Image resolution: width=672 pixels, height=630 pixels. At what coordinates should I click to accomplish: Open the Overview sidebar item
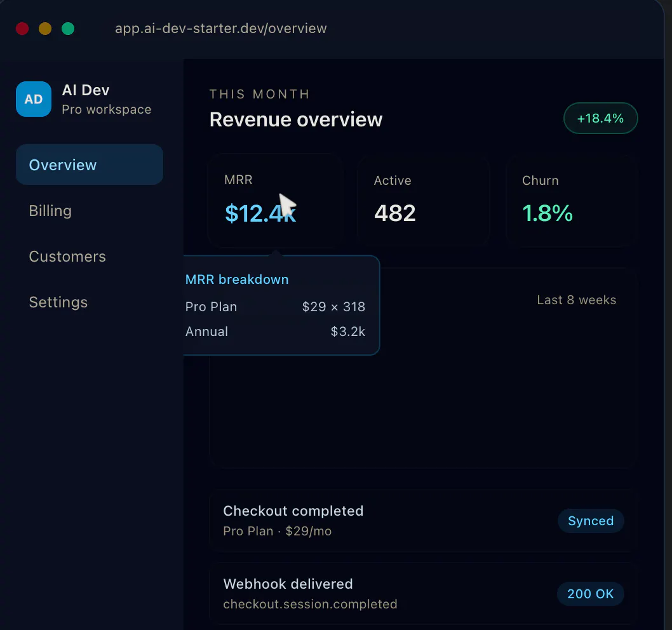[x=89, y=164]
